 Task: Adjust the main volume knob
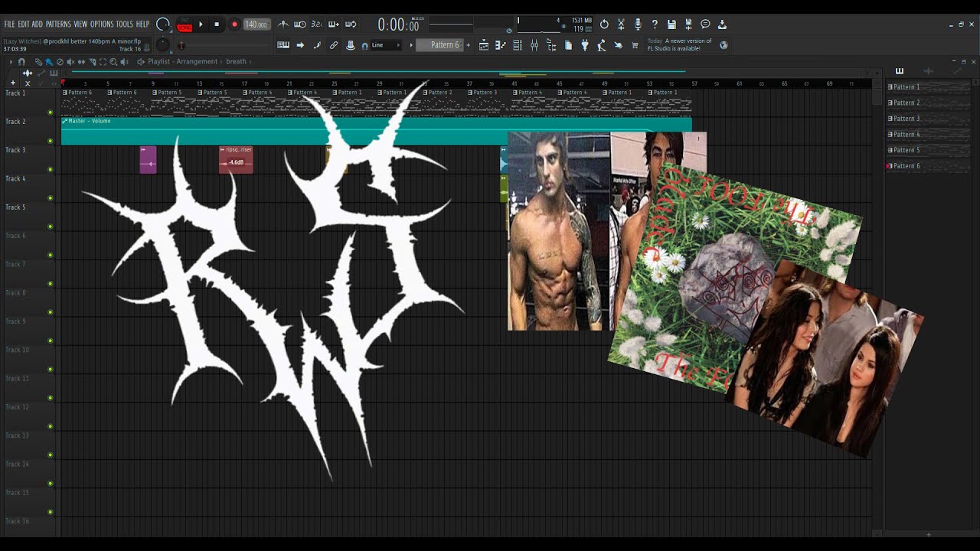coord(162,24)
